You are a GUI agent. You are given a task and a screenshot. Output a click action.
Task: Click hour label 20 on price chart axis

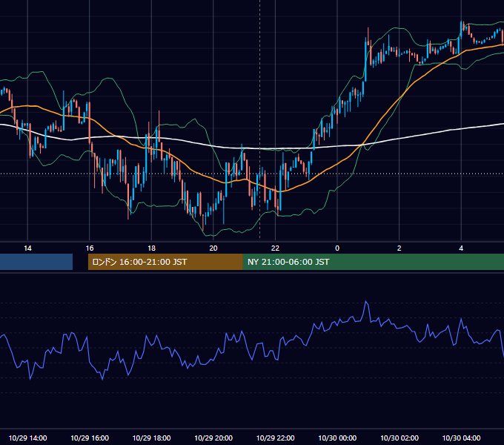(213, 248)
